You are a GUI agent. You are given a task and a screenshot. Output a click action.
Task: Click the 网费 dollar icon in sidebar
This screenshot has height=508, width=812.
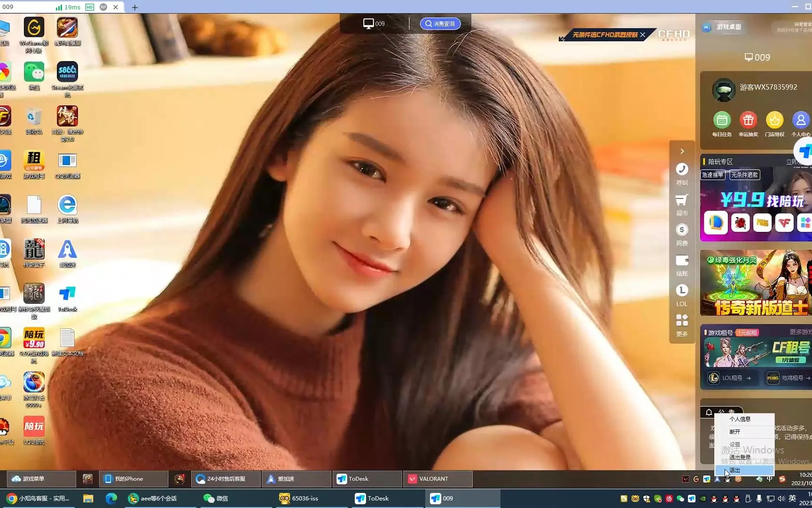point(682,230)
